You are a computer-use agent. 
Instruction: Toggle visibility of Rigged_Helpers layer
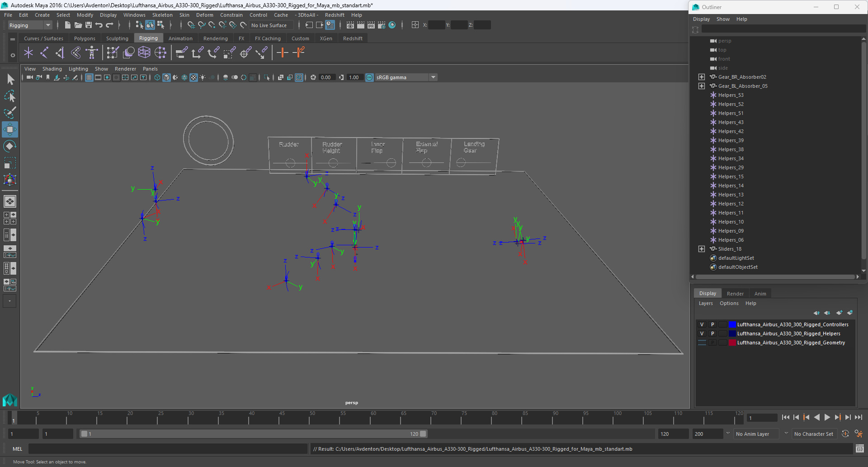pos(702,334)
